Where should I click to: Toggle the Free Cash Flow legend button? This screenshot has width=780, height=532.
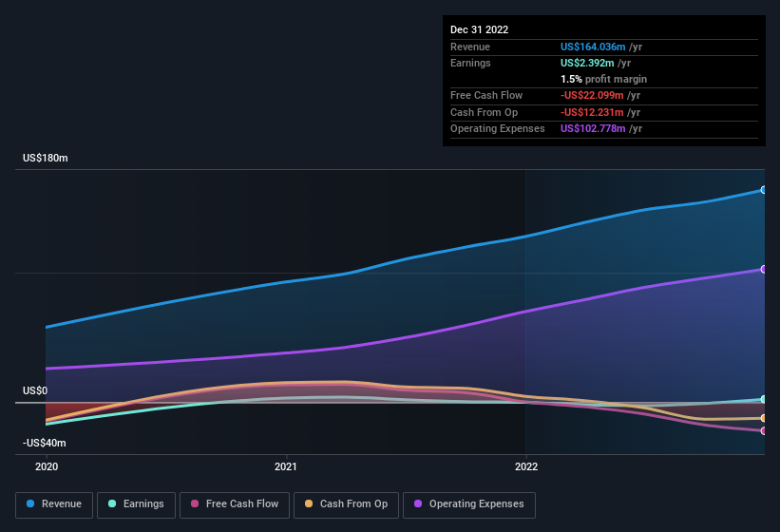tap(235, 504)
